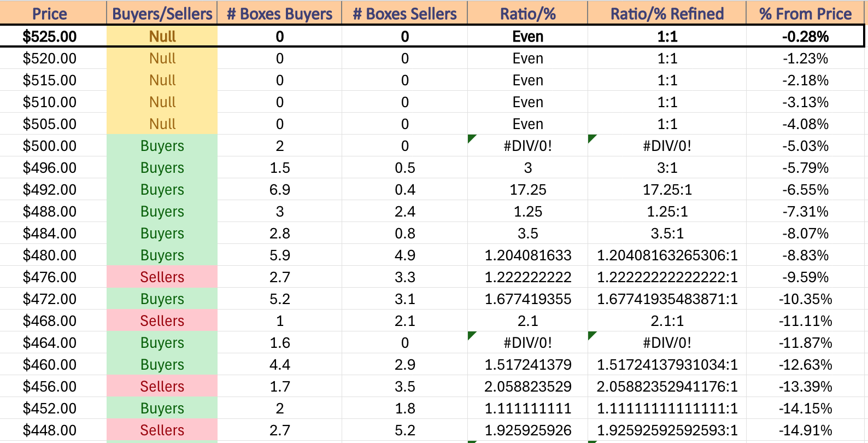Screen dimensions: 868x443
Task: Click the Sellers cell for $468.00
Action: [x=162, y=320]
